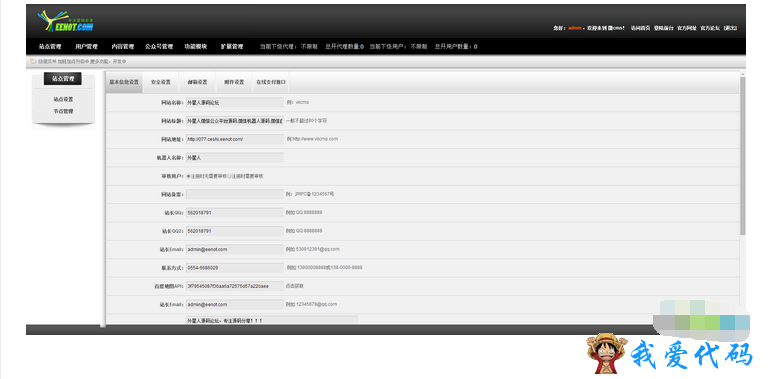This screenshot has height=379, width=770.
Task: Click 站长Email field beside the 530912391@qq.com hint
Action: coord(234,249)
